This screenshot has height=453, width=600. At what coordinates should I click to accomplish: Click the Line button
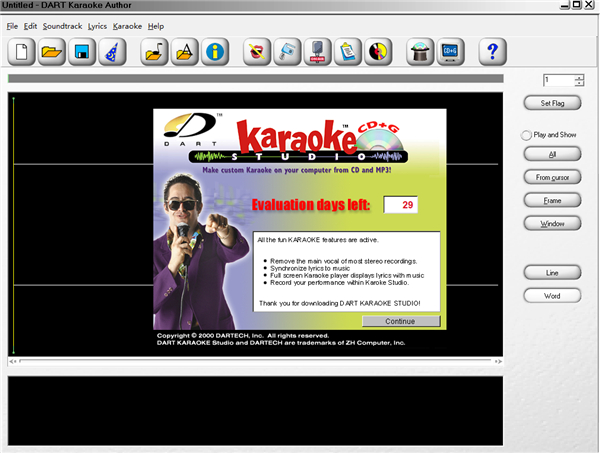(552, 273)
